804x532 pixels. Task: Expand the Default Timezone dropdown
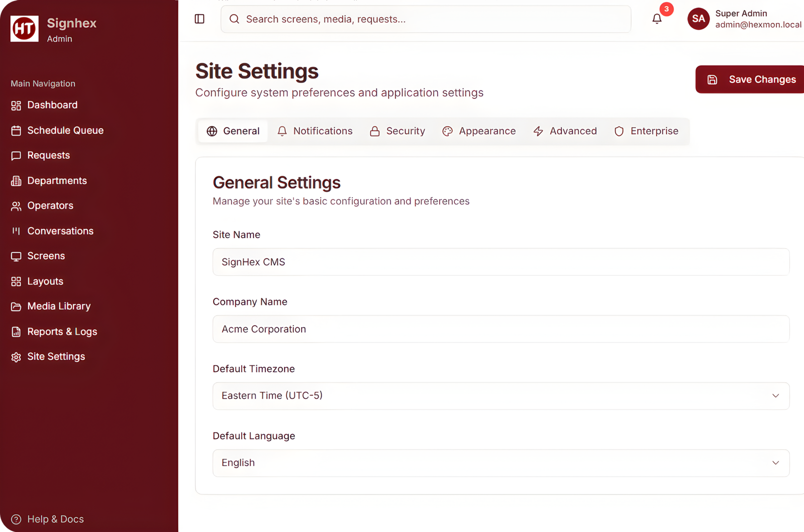pyautogui.click(x=500, y=396)
